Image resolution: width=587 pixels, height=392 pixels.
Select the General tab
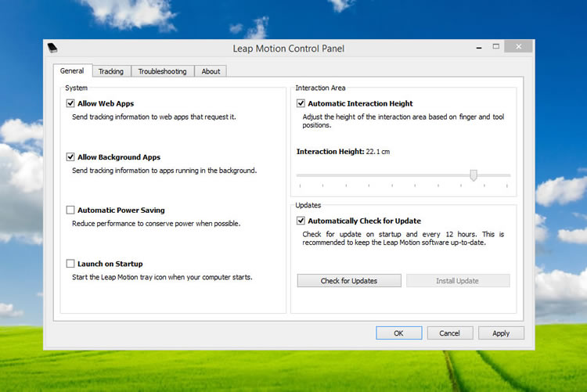click(x=72, y=71)
